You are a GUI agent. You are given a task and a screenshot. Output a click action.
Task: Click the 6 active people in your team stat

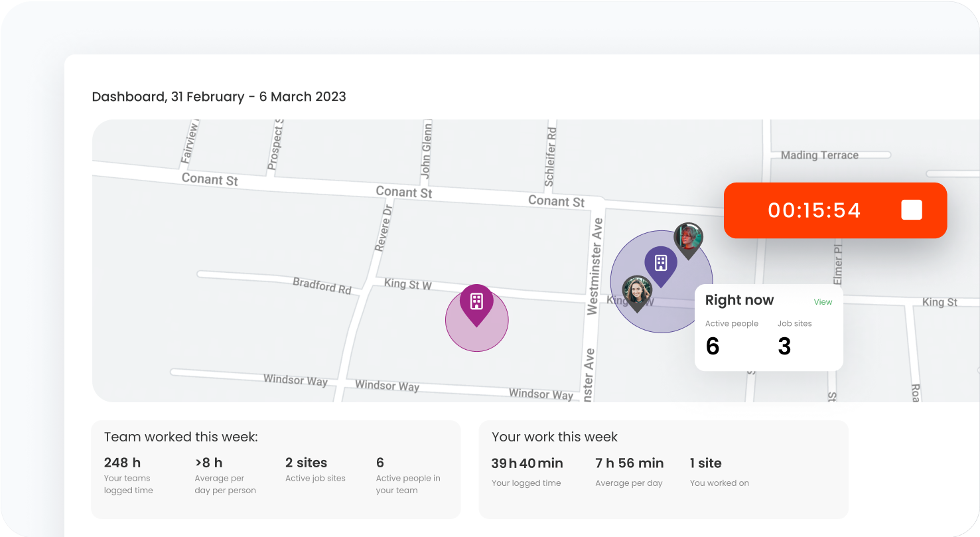click(380, 463)
